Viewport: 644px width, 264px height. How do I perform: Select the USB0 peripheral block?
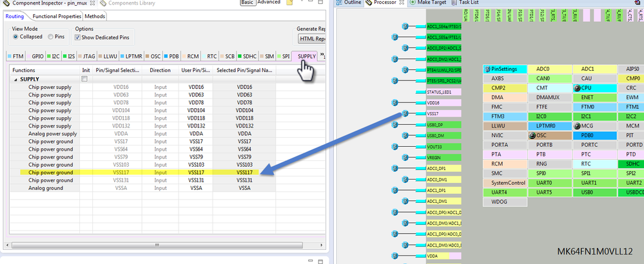pyautogui.click(x=595, y=193)
